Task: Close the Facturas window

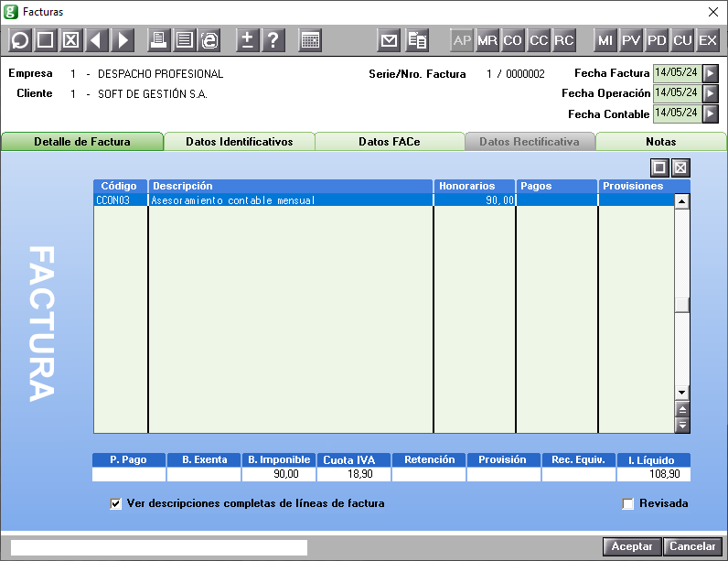Action: (x=713, y=12)
